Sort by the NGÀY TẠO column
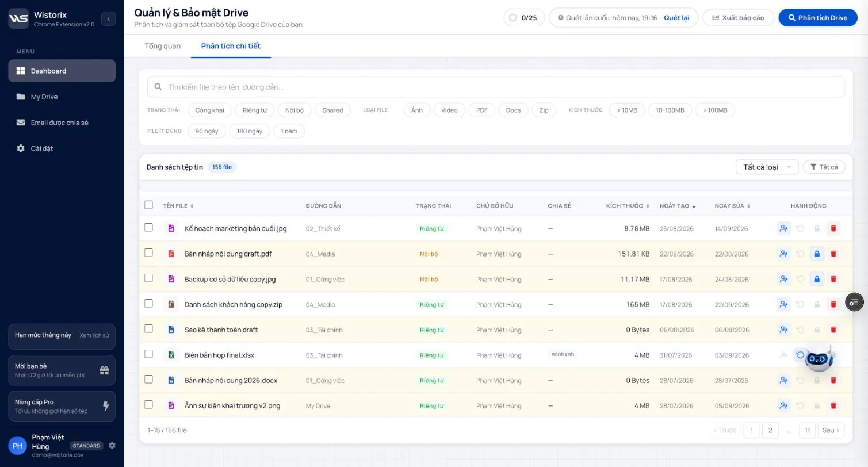The image size is (868, 467). [678, 206]
